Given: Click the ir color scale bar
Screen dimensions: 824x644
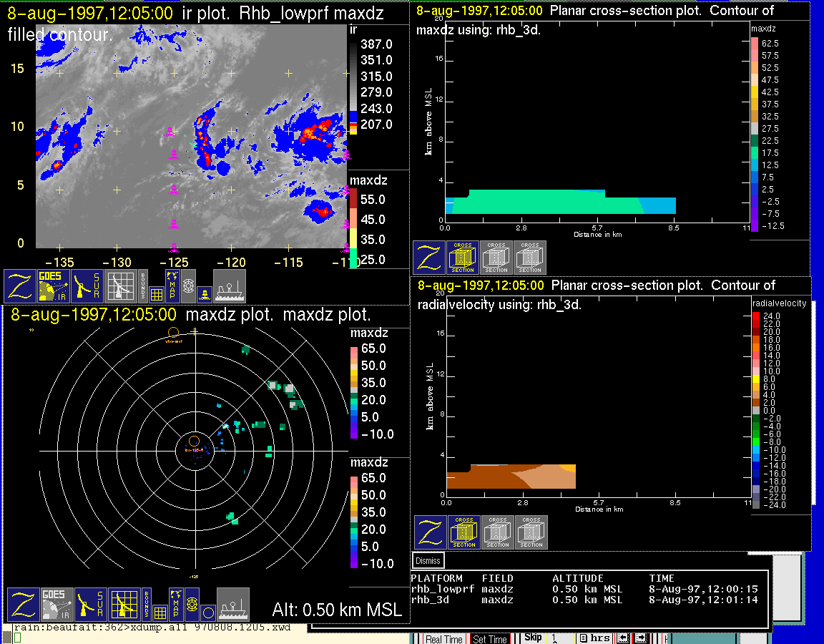Looking at the screenshot, I should 353,86.
